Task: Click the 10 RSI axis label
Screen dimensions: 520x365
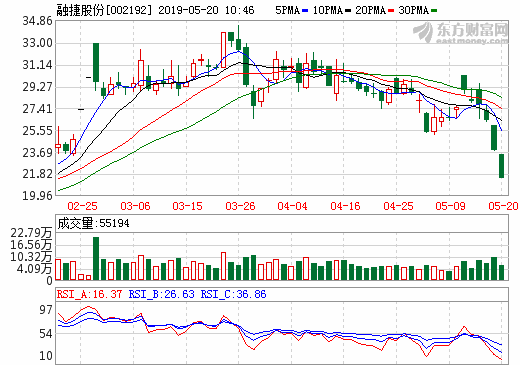Action: pyautogui.click(x=46, y=356)
